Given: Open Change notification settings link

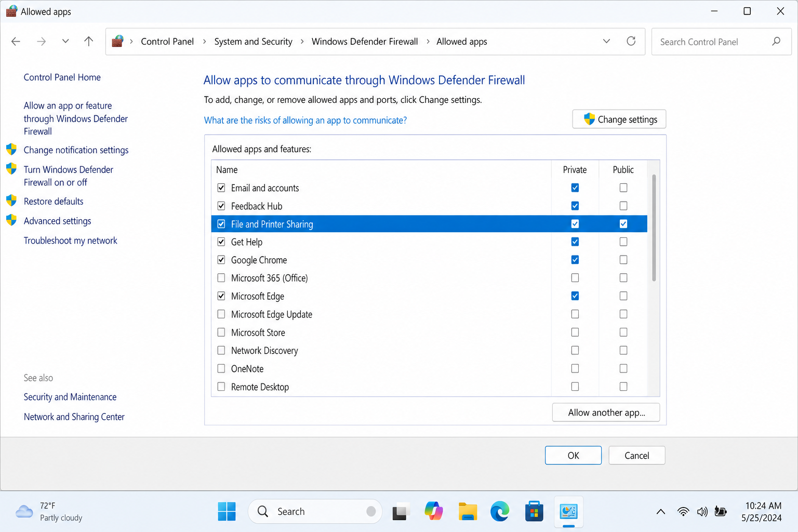Looking at the screenshot, I should pyautogui.click(x=76, y=150).
